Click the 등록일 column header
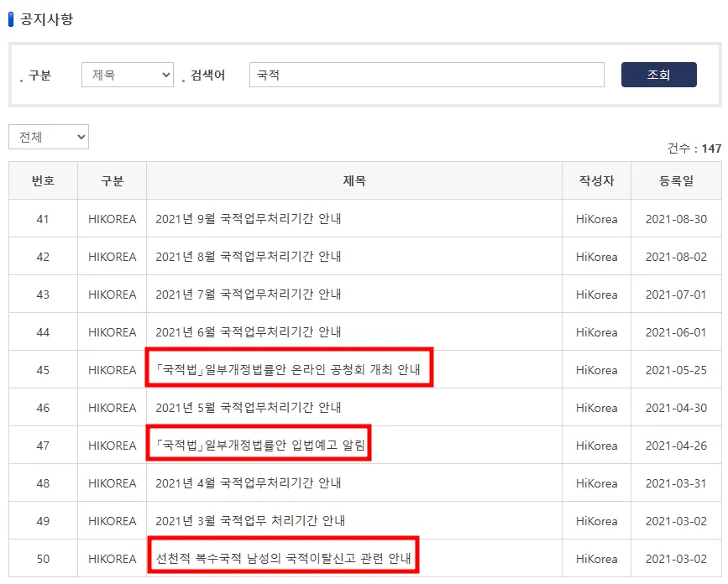 pos(677,181)
